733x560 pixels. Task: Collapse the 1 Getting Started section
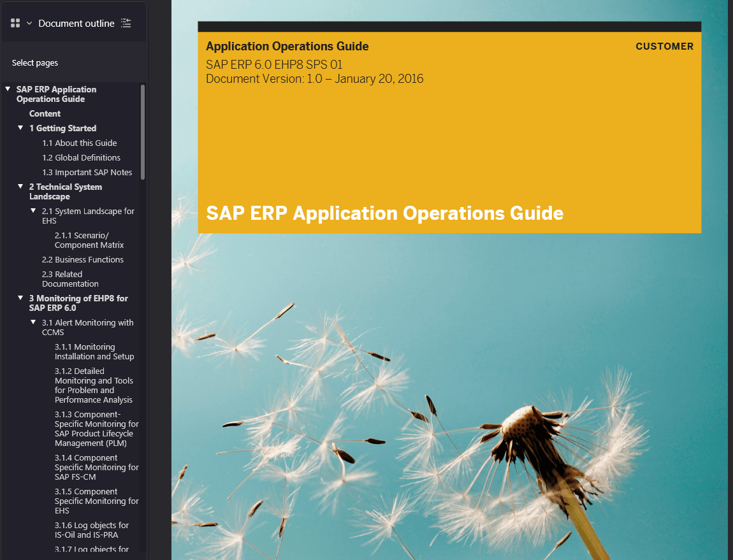tap(20, 127)
